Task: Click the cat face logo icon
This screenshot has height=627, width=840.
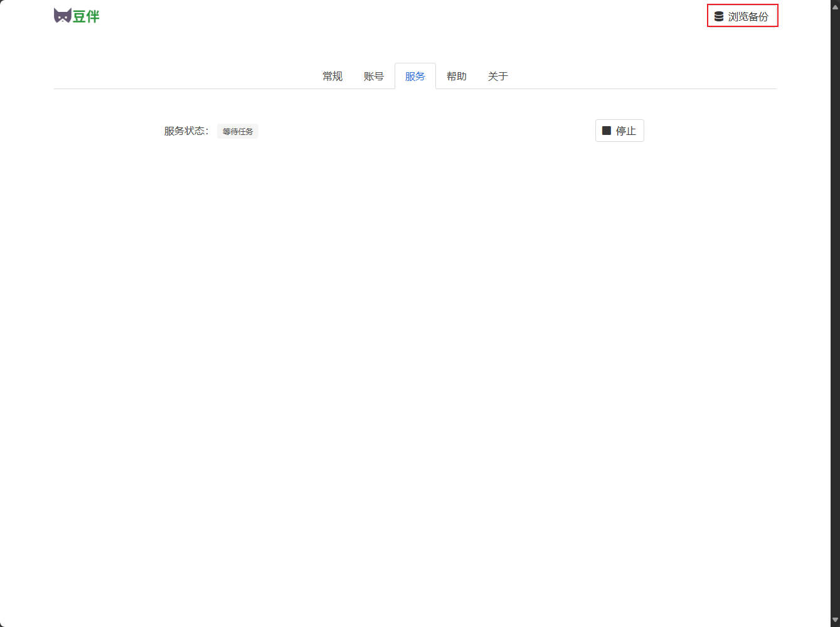Action: click(62, 16)
